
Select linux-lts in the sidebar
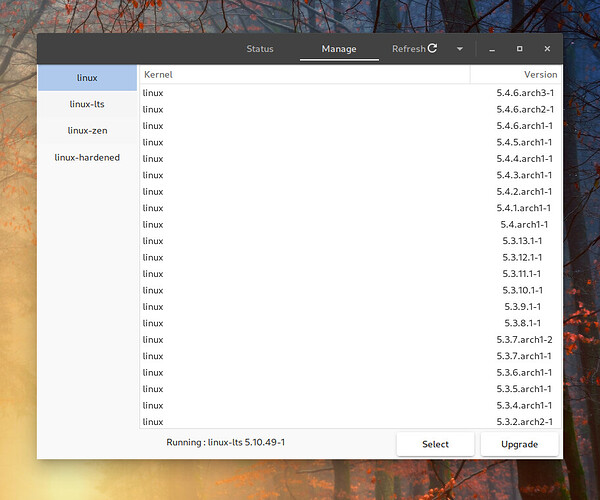tap(87, 104)
